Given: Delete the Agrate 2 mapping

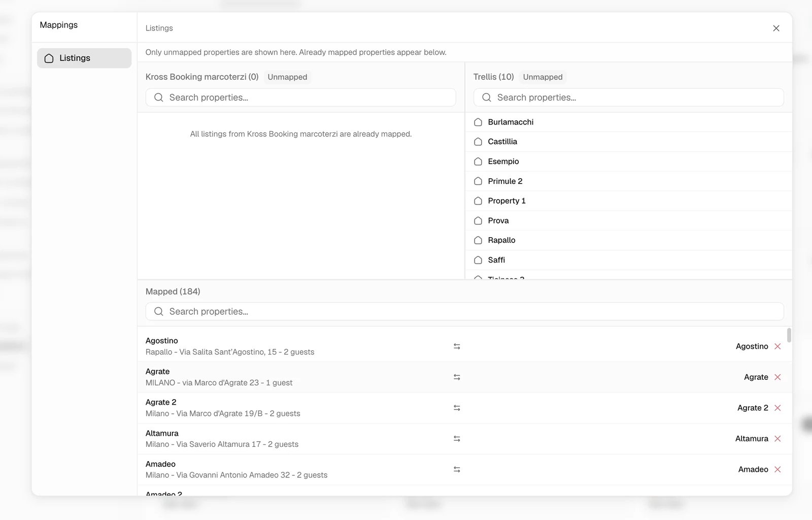Looking at the screenshot, I should point(777,408).
